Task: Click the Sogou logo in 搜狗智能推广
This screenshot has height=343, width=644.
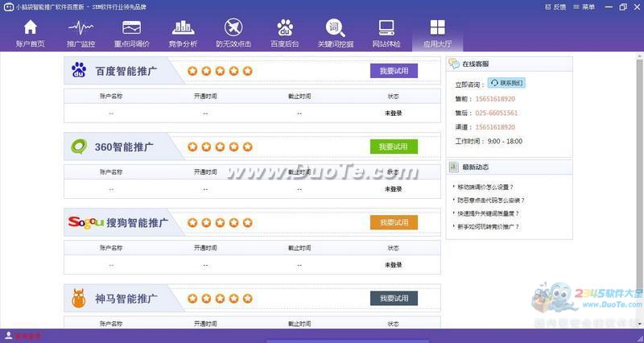Action: tap(86, 222)
